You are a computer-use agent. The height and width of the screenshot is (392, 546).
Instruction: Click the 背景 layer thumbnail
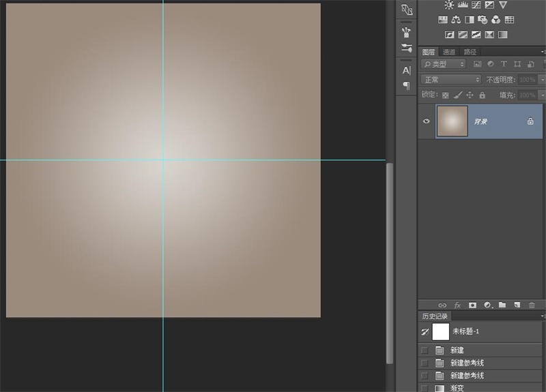[452, 121]
